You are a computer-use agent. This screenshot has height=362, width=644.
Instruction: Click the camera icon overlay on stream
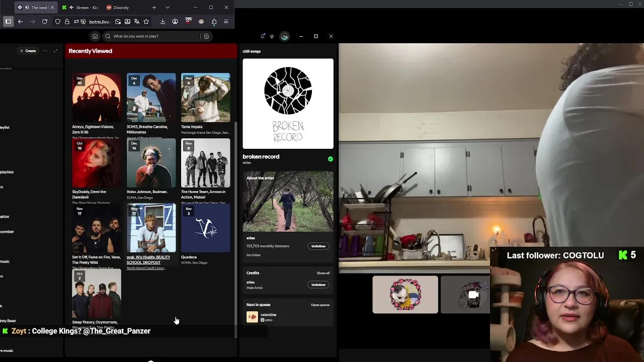[473, 295]
